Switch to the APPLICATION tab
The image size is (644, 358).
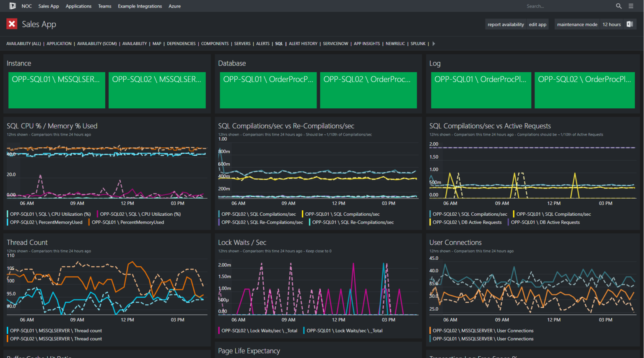click(59, 44)
